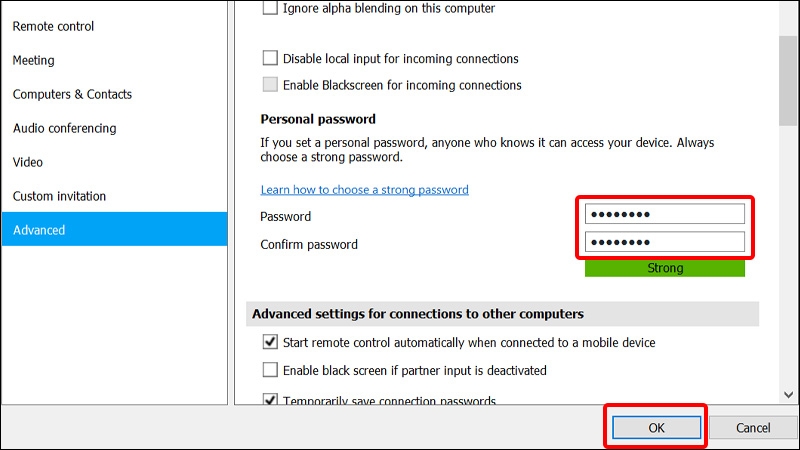The image size is (800, 450).
Task: Uncheck Temporarily save connection passwords
Action: (x=270, y=400)
